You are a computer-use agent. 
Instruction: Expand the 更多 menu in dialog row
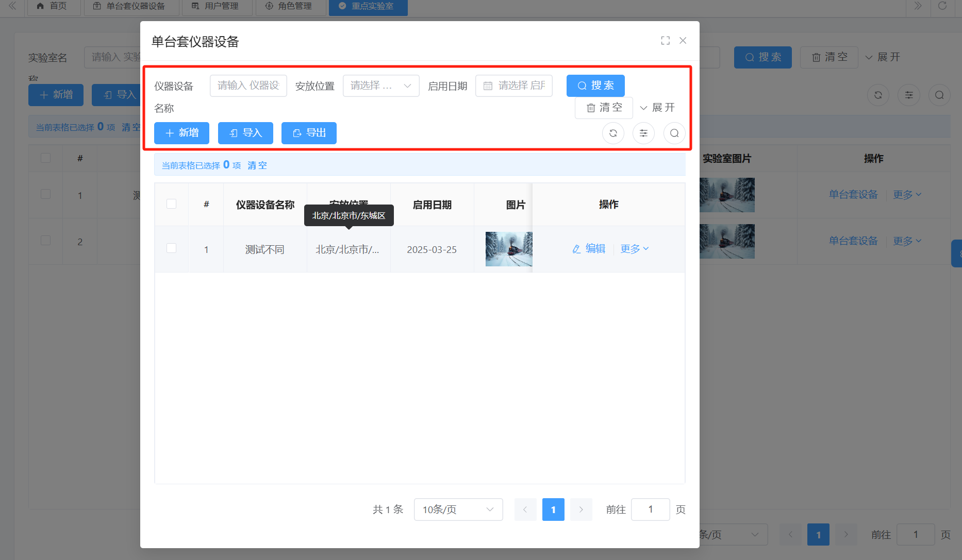click(x=634, y=249)
